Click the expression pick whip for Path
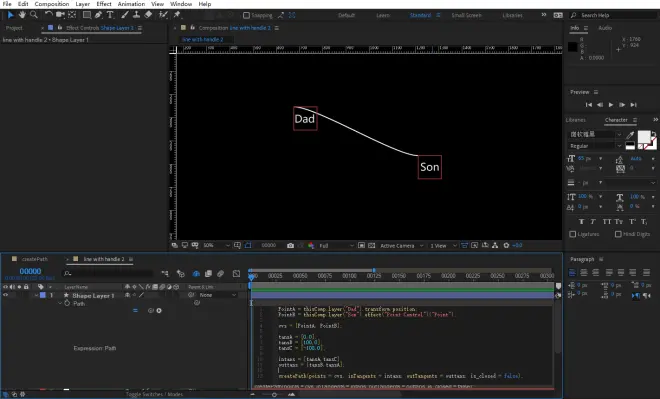This screenshot has height=399, width=660. (x=151, y=311)
